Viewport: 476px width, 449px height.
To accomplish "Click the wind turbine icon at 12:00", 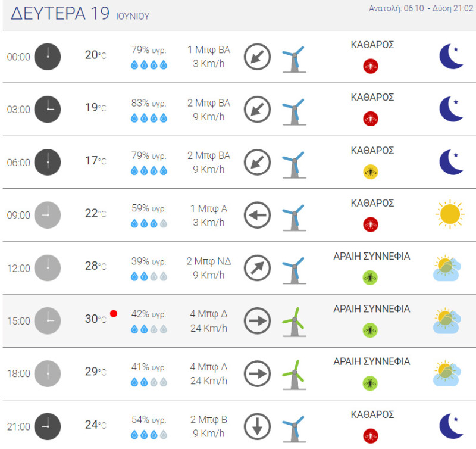I will [294, 270].
